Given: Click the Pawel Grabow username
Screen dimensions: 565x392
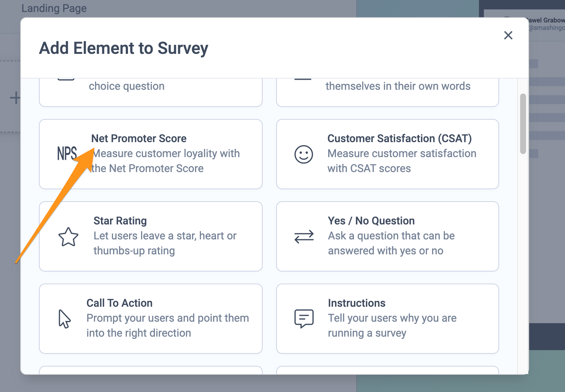Looking at the screenshot, I should coord(545,20).
